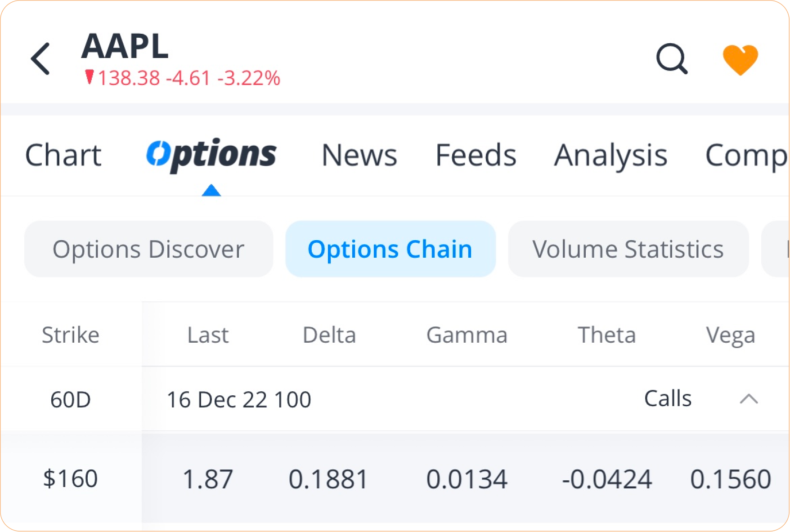
Task: Show Volume Statistics view
Action: click(628, 249)
